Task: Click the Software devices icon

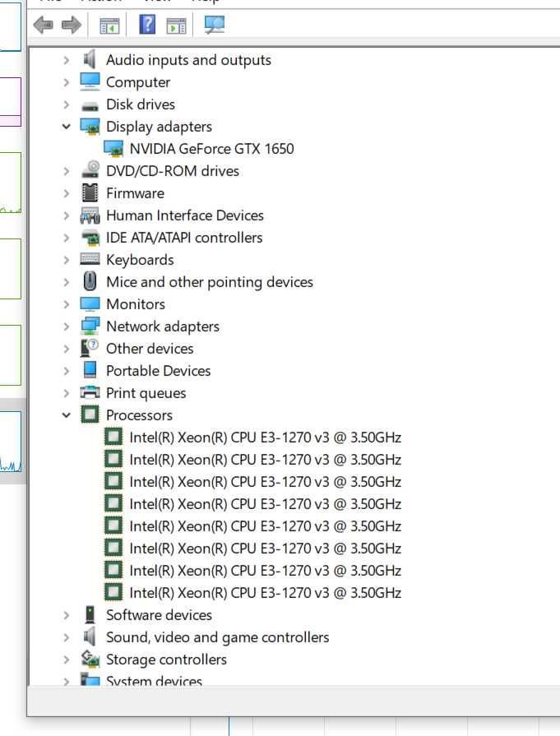Action: click(90, 614)
